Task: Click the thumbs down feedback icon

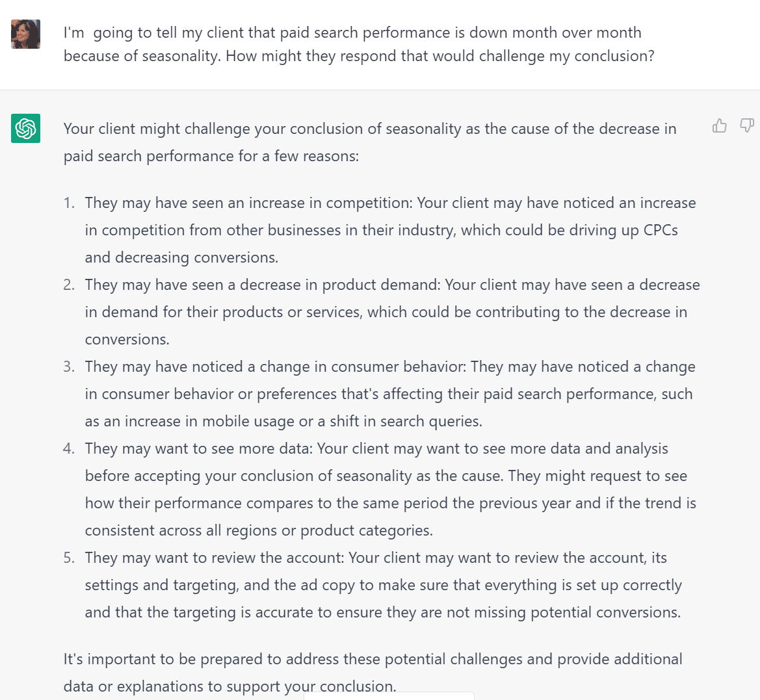Action: pos(747,125)
